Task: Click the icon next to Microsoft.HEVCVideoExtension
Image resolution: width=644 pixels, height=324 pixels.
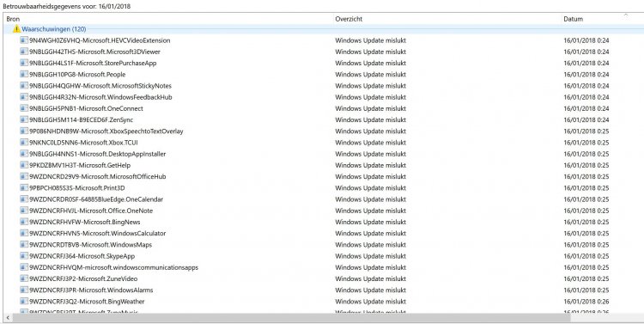Action: (24, 40)
